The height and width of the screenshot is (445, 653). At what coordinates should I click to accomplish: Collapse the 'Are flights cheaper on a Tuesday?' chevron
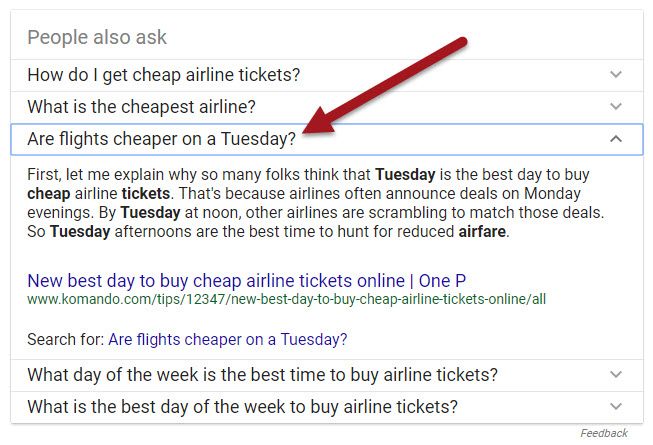pyautogui.click(x=616, y=138)
